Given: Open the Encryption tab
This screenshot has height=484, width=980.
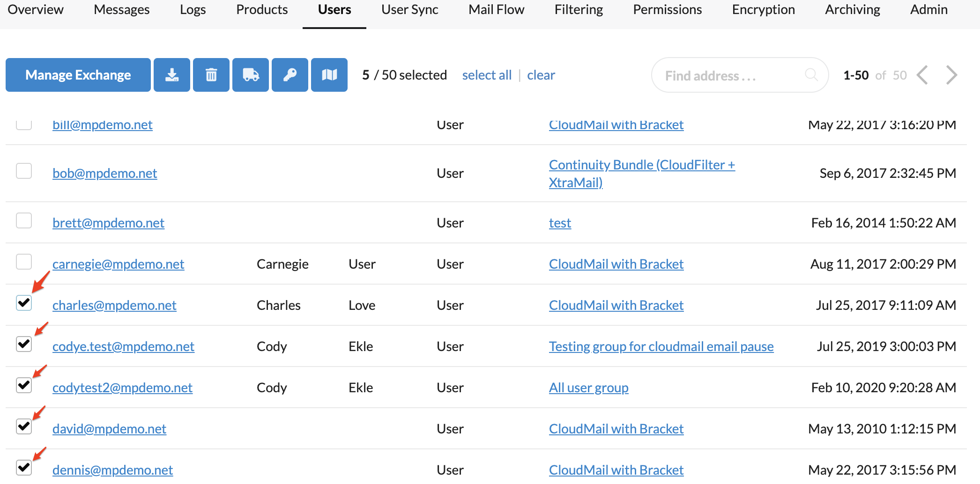Looking at the screenshot, I should 764,9.
